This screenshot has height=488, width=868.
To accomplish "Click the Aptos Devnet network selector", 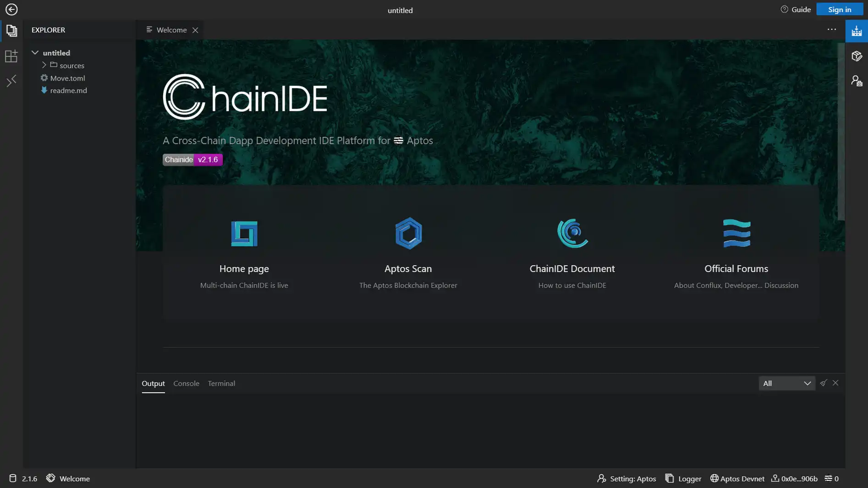I will click(737, 478).
